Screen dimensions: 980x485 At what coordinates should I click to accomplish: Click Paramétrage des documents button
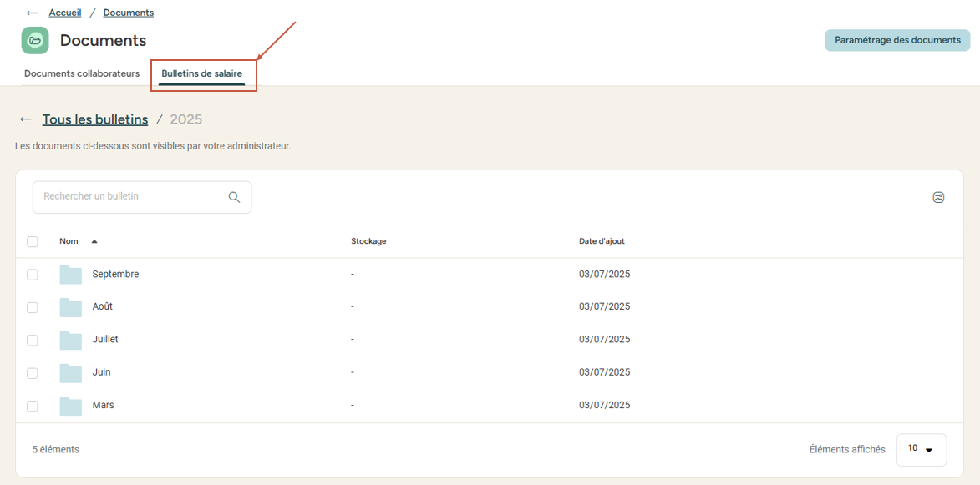point(897,40)
